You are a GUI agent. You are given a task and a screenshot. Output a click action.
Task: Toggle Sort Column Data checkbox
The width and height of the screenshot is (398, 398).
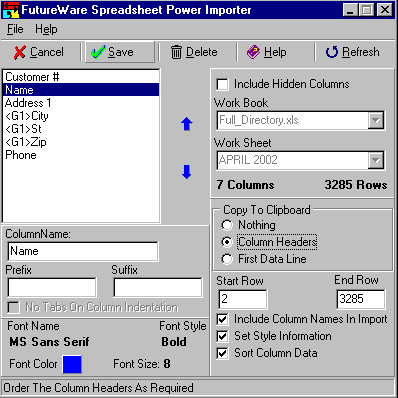pos(222,353)
